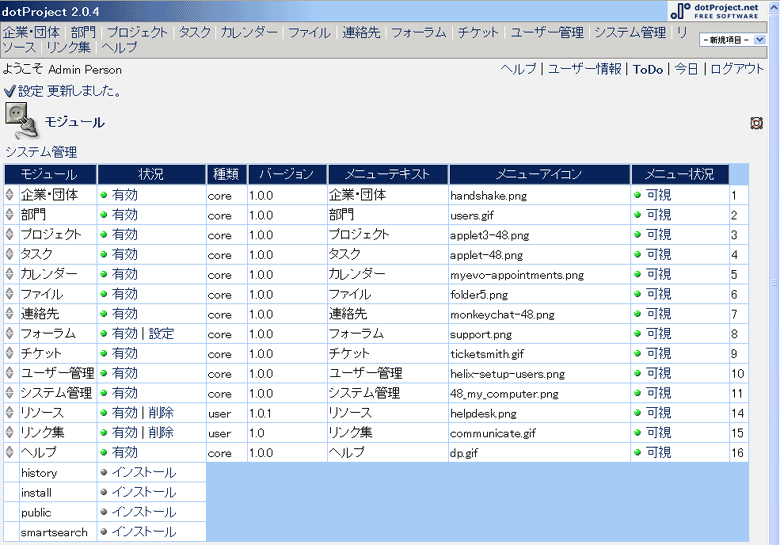Open カレンダー in top navigation
This screenshot has width=780, height=545.
249,32
